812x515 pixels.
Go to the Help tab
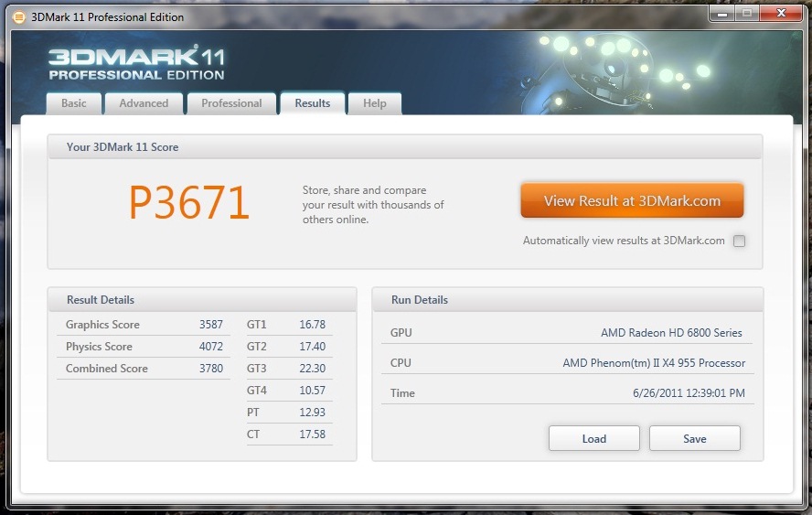pos(374,103)
